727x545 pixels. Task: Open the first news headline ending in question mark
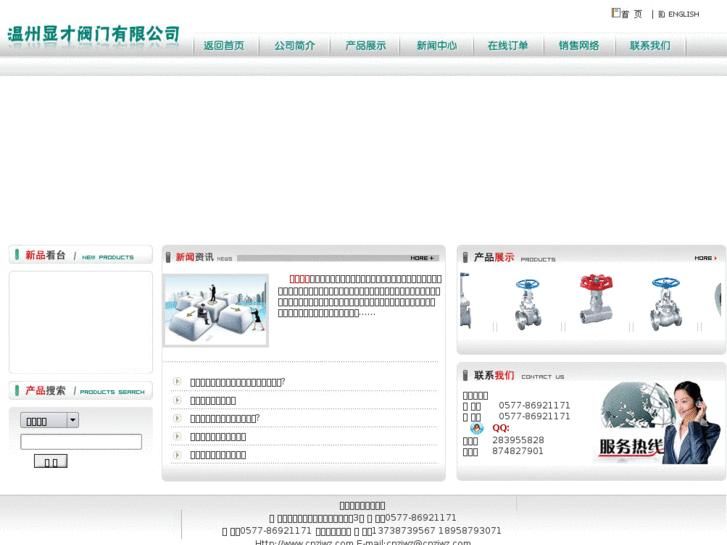[237, 382]
